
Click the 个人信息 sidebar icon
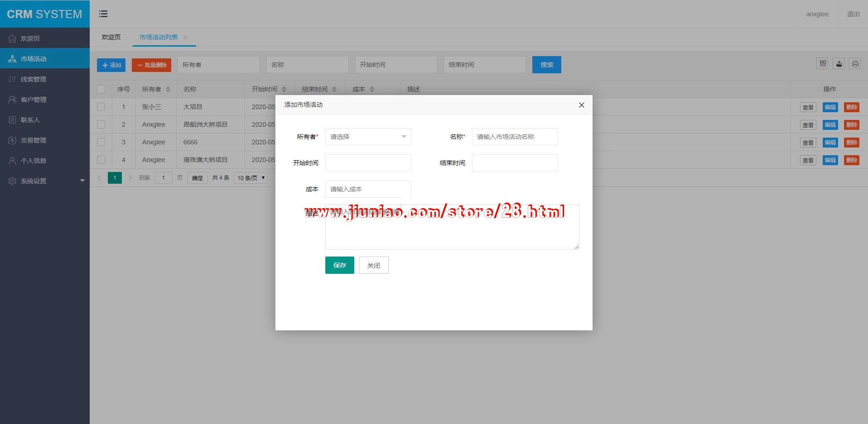12,161
